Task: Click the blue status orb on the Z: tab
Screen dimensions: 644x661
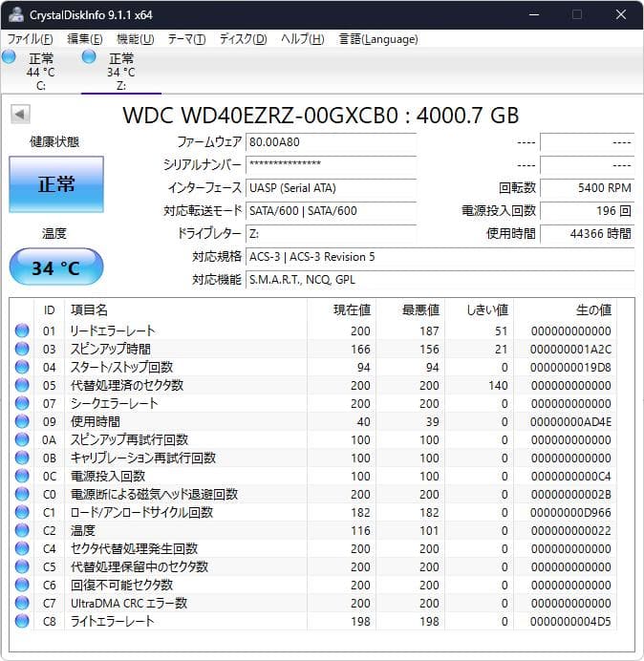Action: point(89,57)
